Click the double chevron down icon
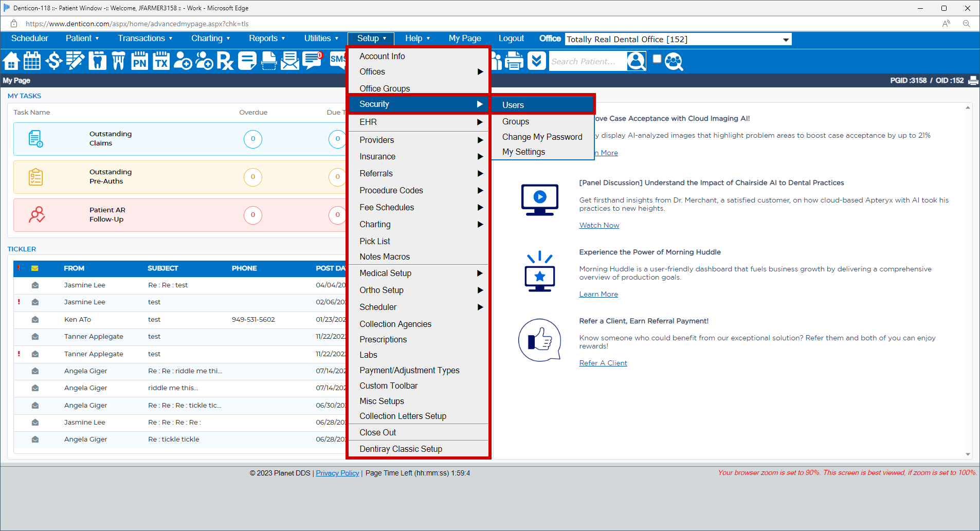The width and height of the screenshot is (980, 531). [536, 61]
